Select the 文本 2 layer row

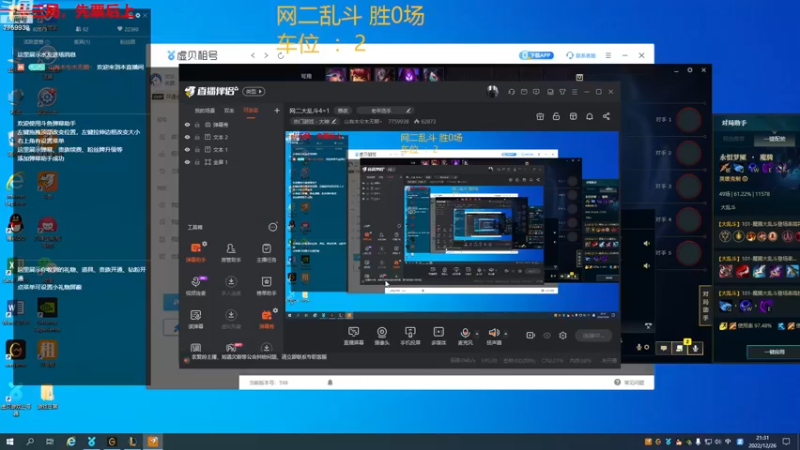232,137
